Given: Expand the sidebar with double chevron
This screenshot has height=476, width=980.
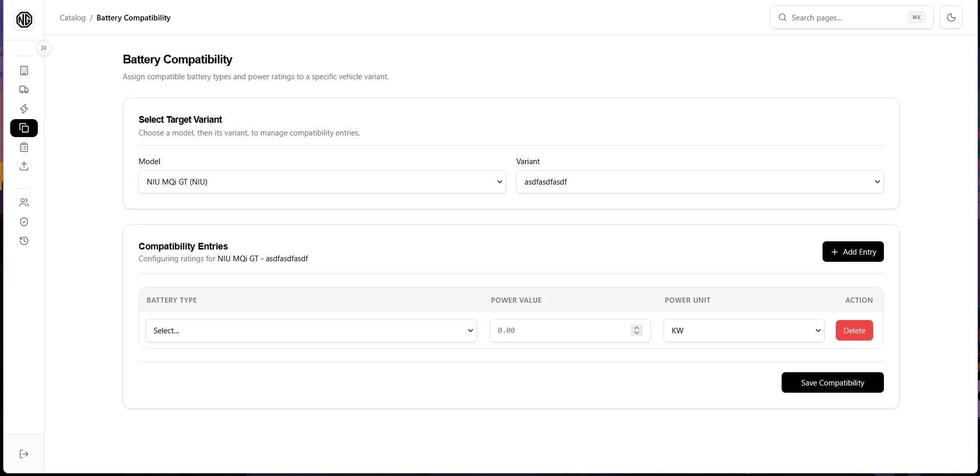Looking at the screenshot, I should (x=44, y=48).
